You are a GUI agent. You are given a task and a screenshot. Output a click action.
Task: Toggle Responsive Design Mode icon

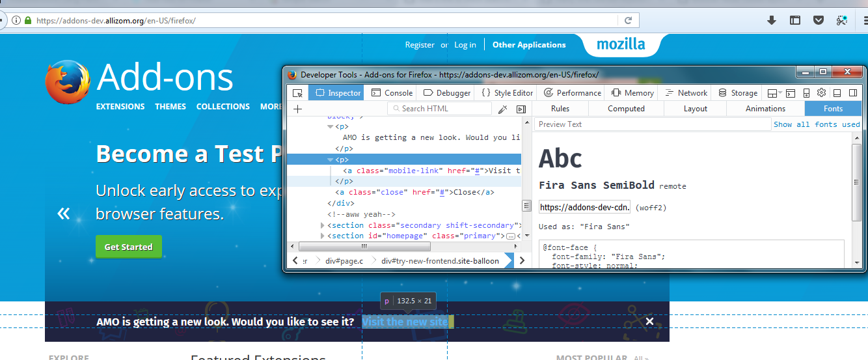coord(807,93)
